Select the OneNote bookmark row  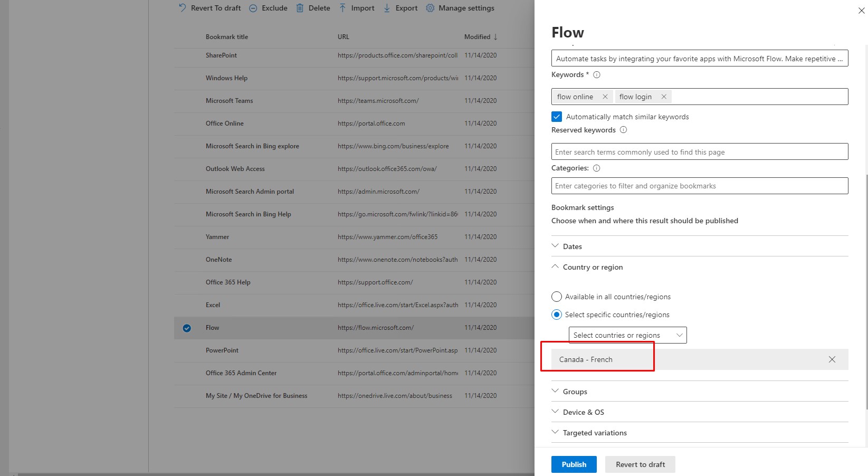(354, 260)
